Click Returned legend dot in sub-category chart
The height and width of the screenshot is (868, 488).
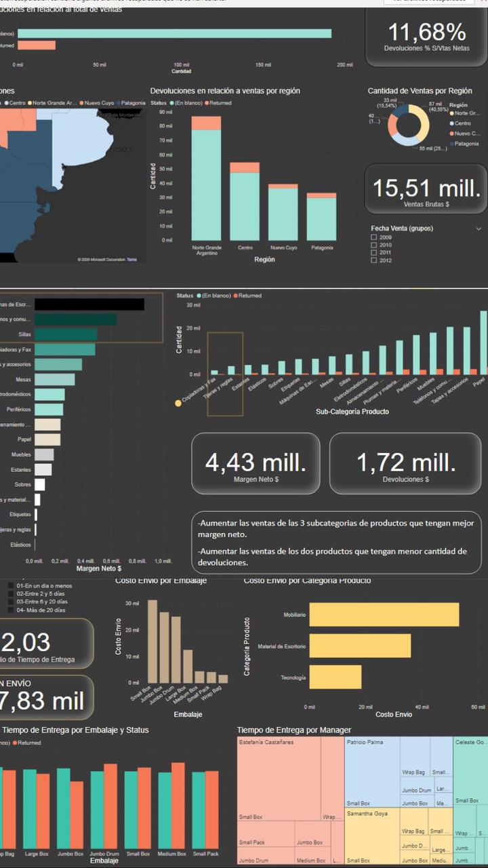click(235, 296)
